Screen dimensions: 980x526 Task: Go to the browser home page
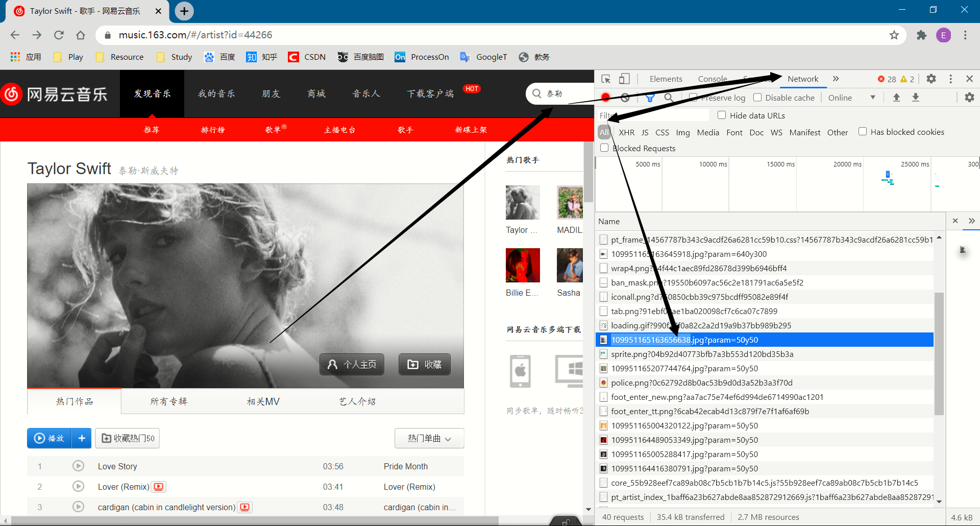(81, 35)
